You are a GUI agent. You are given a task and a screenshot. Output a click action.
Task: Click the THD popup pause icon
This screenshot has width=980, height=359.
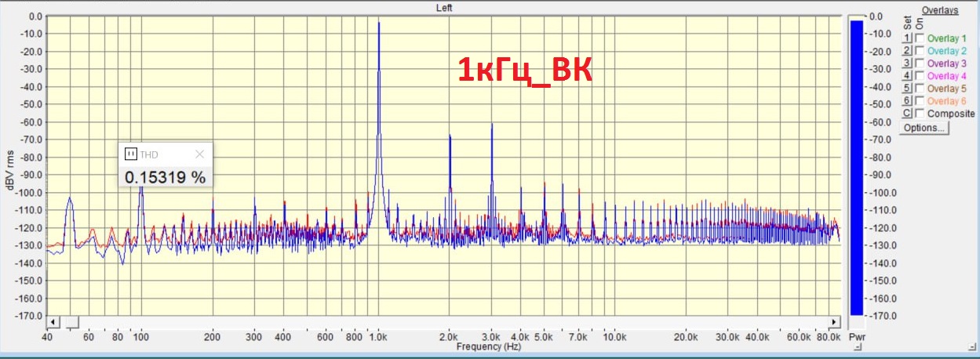pyautogui.click(x=131, y=154)
